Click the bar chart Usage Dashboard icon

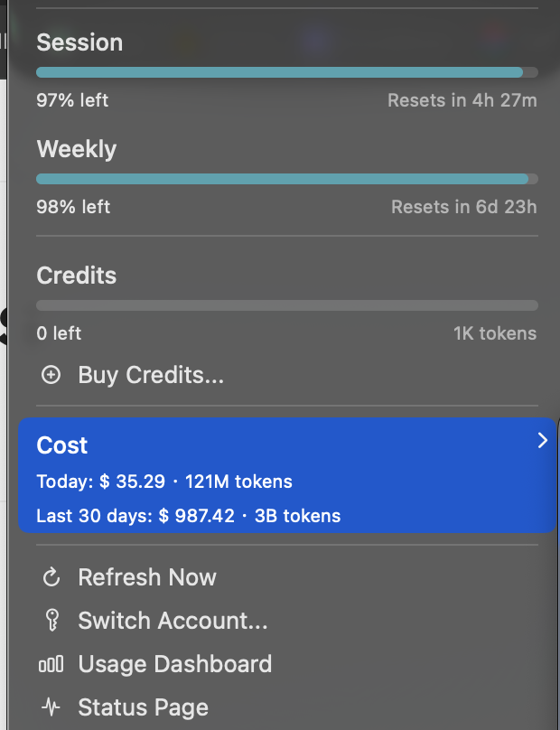point(51,665)
